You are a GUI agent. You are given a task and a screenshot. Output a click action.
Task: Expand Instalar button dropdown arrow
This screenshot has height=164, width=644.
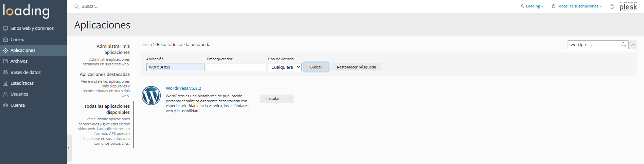click(x=290, y=99)
